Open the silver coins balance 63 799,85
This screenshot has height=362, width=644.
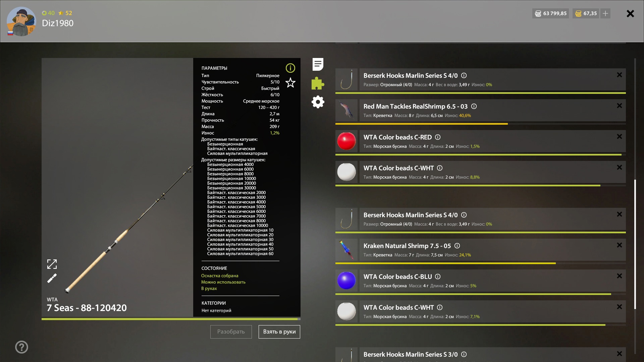(x=550, y=13)
